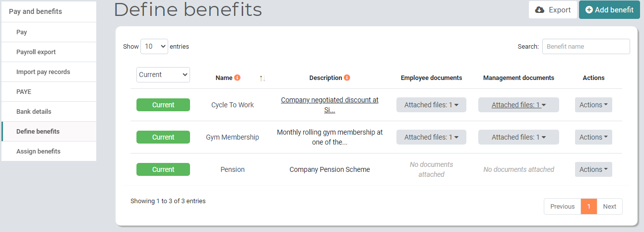Select Bank details from sidebar
This screenshot has width=644, height=232.
[x=49, y=111]
